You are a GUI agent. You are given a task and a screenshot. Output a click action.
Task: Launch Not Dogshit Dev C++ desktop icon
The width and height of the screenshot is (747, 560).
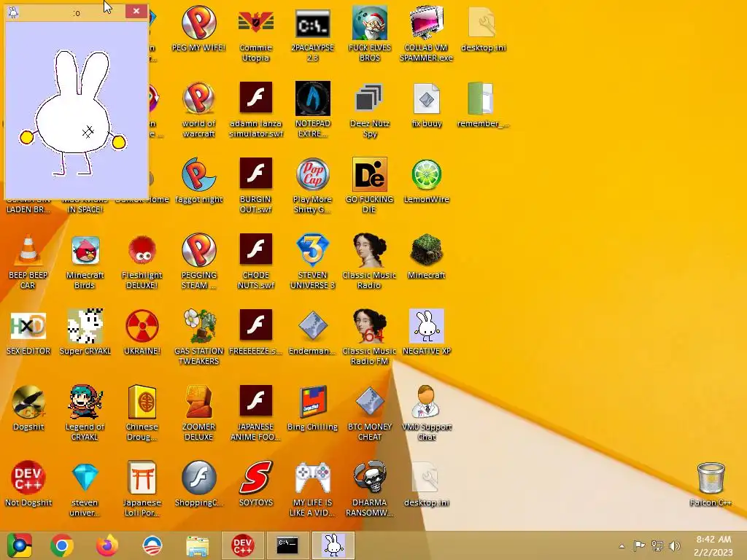coord(28,477)
